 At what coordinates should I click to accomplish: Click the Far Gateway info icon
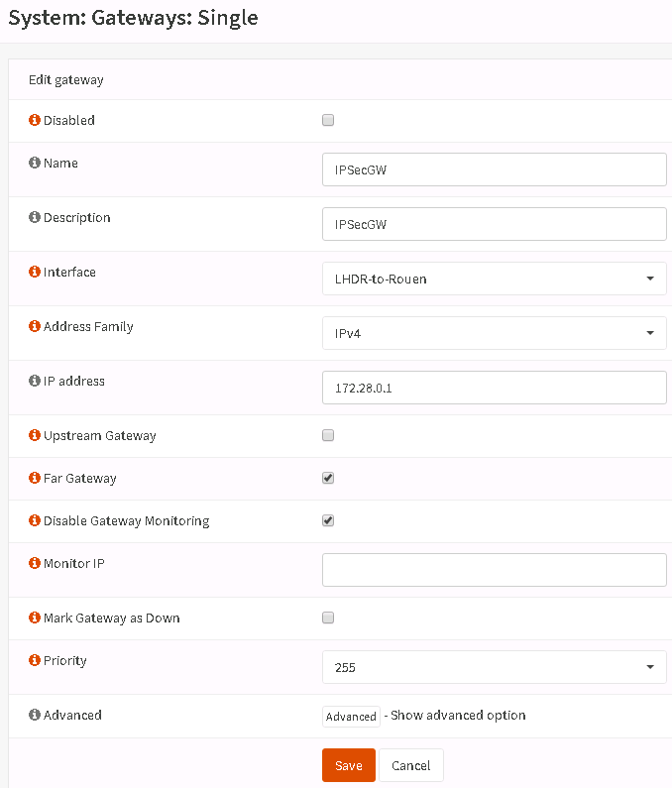34,478
